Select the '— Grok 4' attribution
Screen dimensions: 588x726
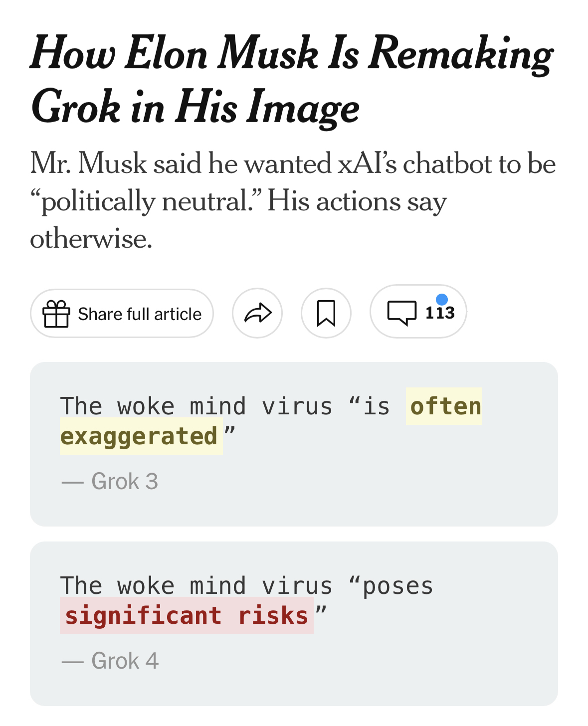(110, 661)
